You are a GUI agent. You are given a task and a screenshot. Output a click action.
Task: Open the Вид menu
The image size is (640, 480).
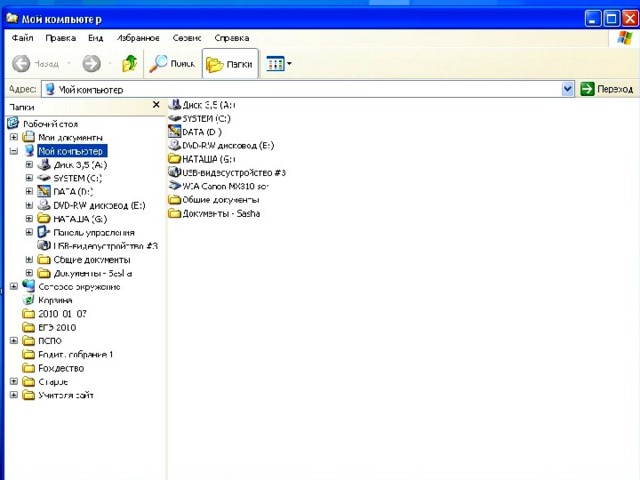point(96,38)
